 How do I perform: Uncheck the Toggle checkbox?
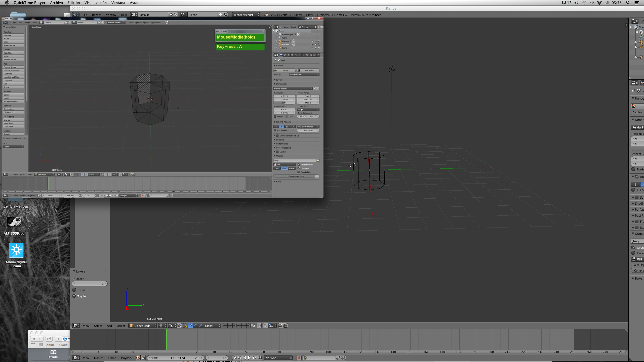[74, 296]
